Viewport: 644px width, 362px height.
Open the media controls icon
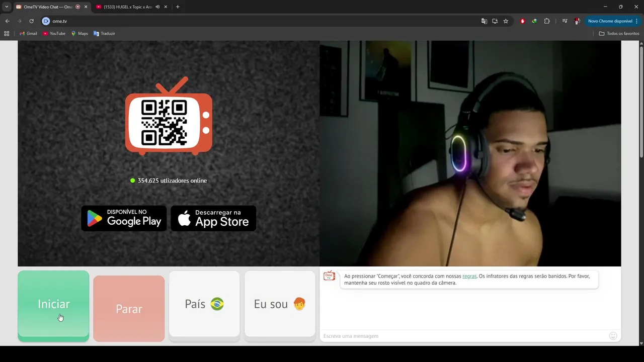[565, 21]
